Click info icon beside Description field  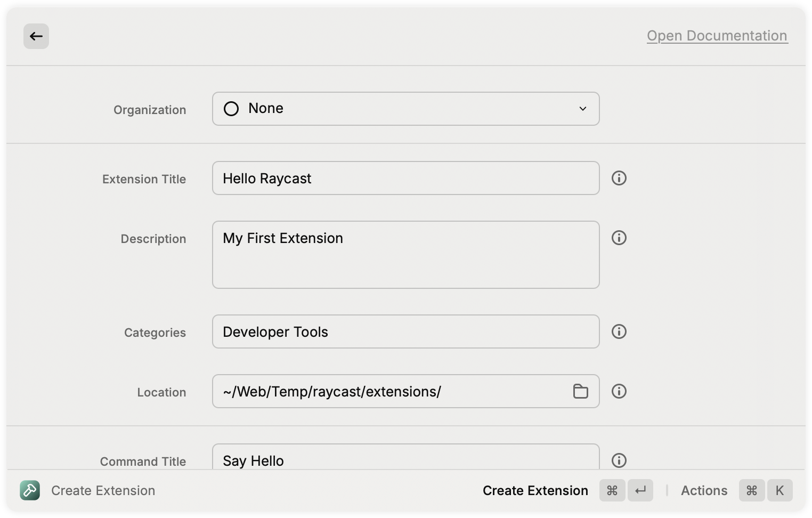click(619, 238)
